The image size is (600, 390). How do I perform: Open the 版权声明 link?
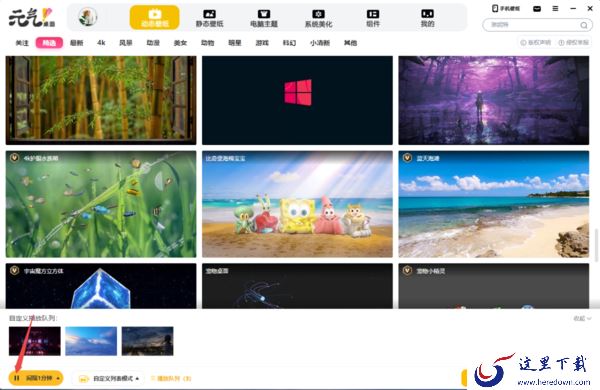point(536,42)
